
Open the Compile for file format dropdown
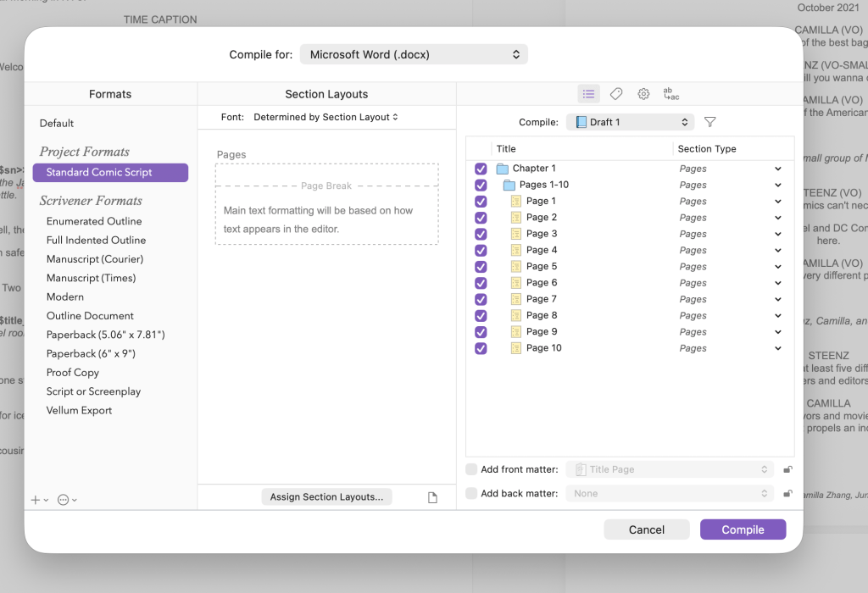click(x=414, y=54)
